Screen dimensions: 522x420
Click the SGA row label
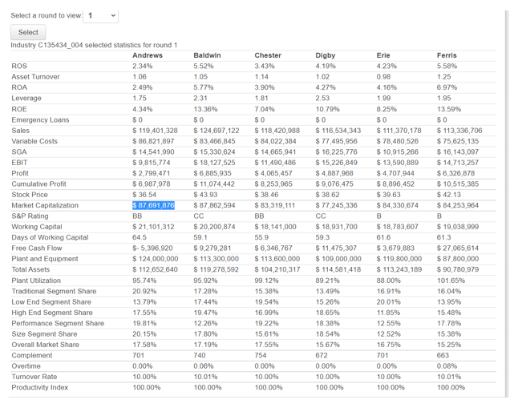[x=19, y=151]
